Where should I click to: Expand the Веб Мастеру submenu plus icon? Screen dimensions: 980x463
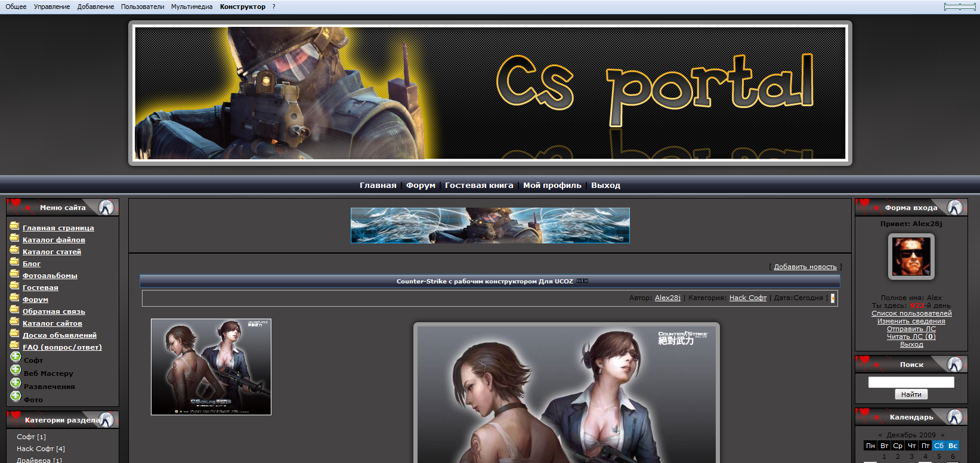pos(16,370)
